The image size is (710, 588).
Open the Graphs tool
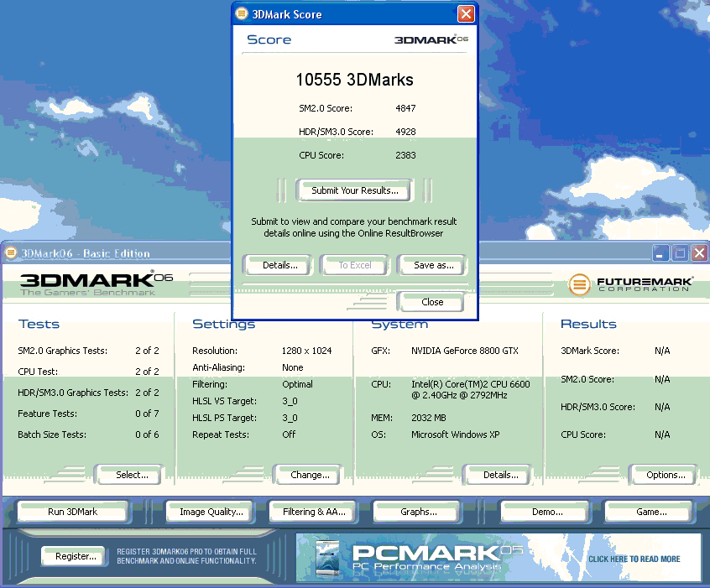(419, 512)
